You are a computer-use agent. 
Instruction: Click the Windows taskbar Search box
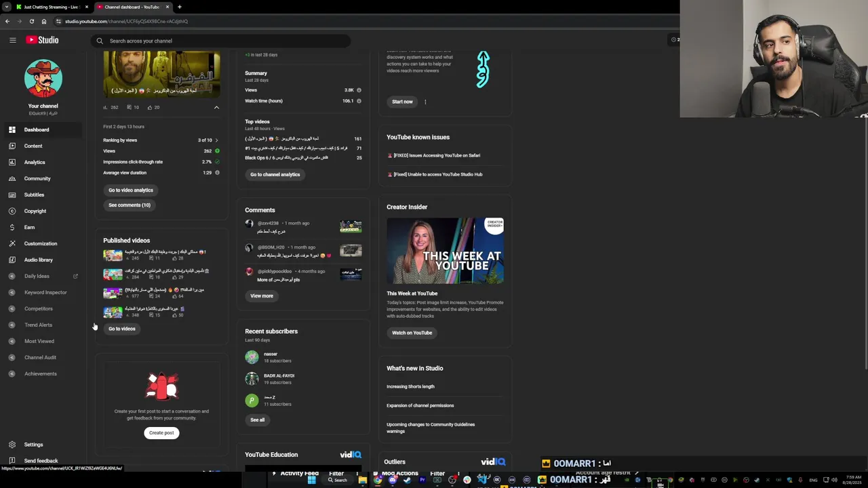click(x=337, y=480)
